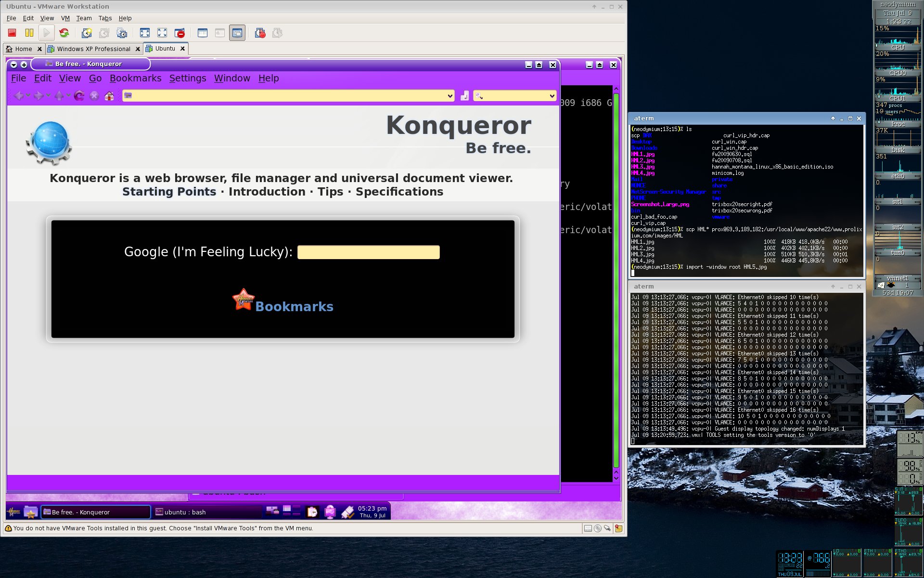Click the Reset VM icon with arrows
Screen dimensions: 924x578
click(x=64, y=33)
